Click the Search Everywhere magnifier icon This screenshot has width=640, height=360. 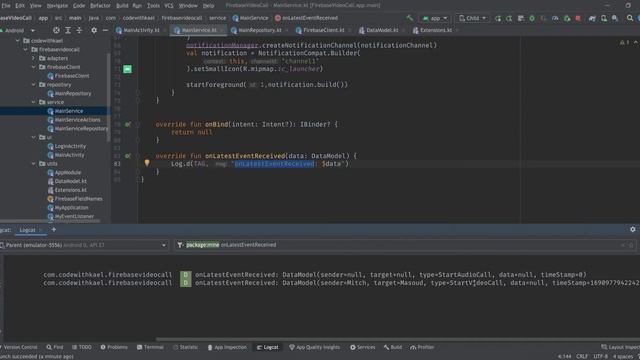[x=630, y=18]
